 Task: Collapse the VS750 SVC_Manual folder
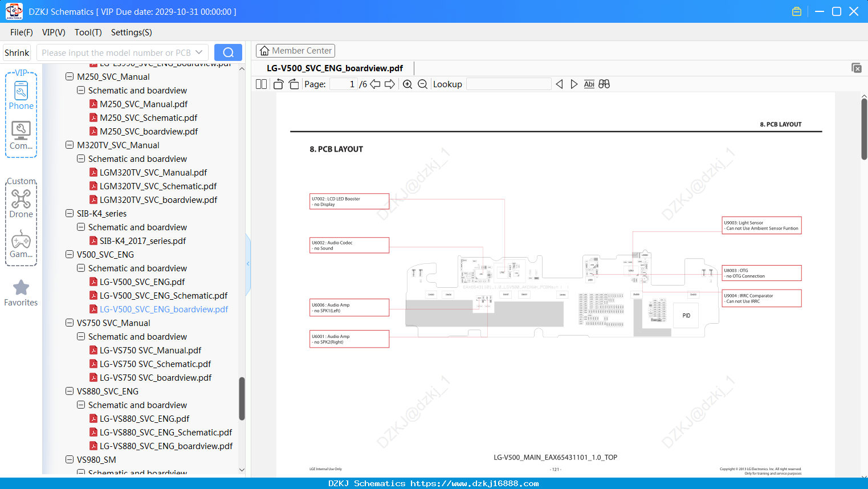pos(70,323)
